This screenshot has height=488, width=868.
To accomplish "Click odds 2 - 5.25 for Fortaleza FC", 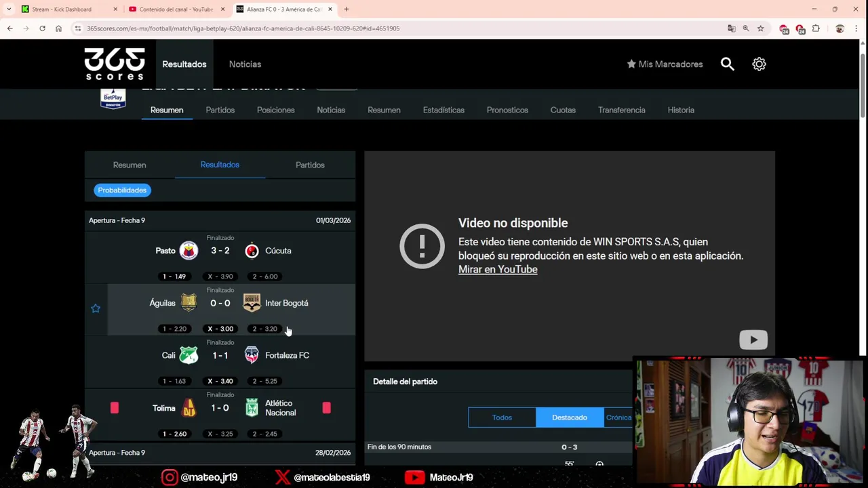I will 265,381.
